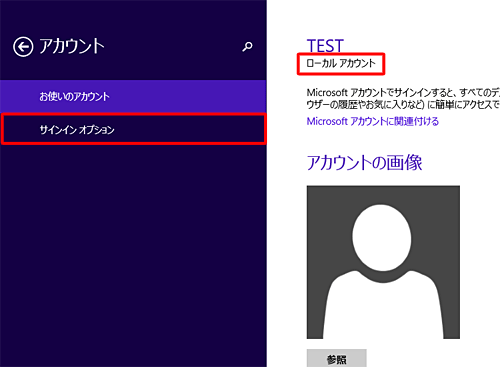Click the default account picture thumbnail
Image resolution: width=500 pixels, height=367 pixels.
tap(383, 262)
